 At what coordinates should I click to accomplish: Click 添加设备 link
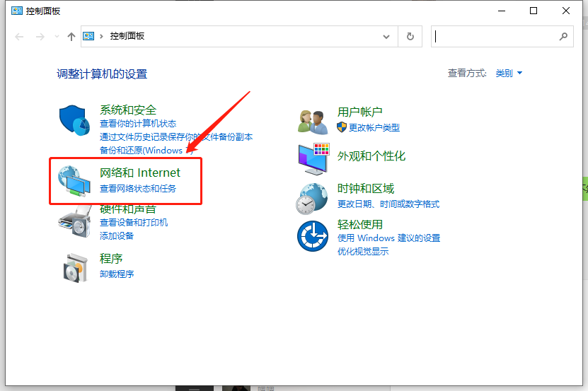click(x=117, y=235)
